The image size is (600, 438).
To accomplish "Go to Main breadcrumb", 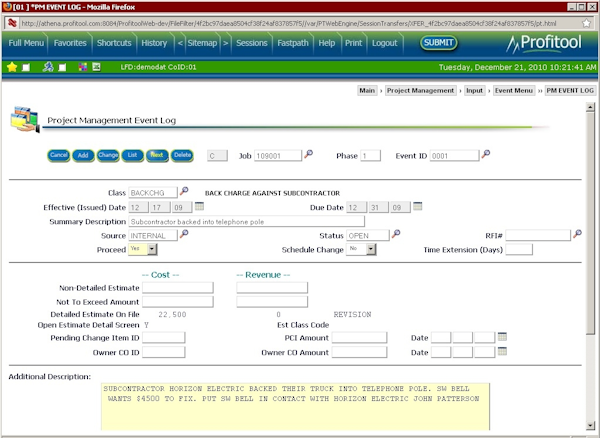I will click(367, 91).
